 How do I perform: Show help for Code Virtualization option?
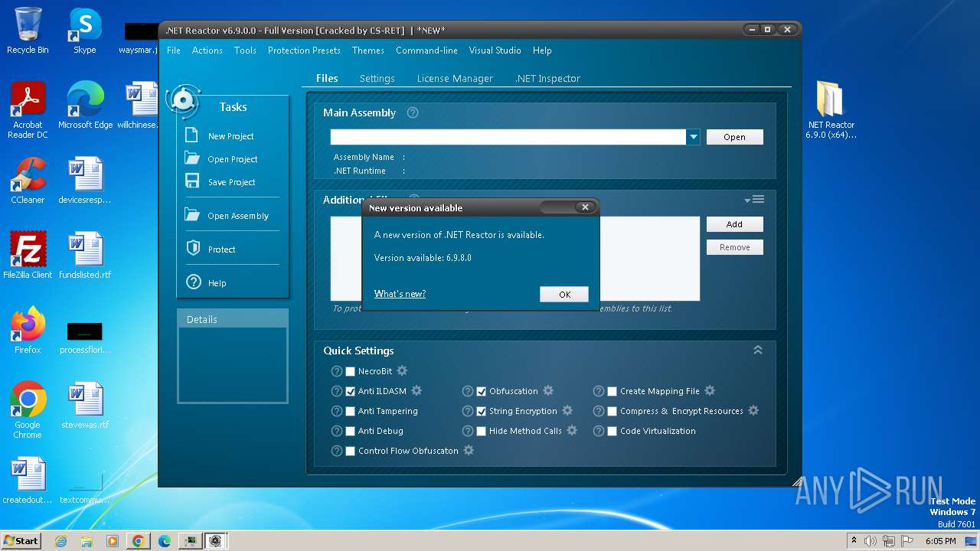point(599,431)
